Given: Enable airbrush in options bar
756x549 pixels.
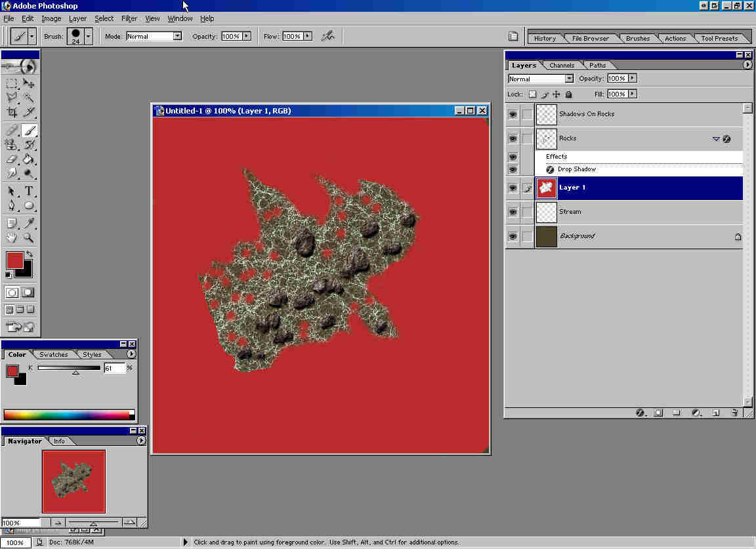Looking at the screenshot, I should click(327, 37).
